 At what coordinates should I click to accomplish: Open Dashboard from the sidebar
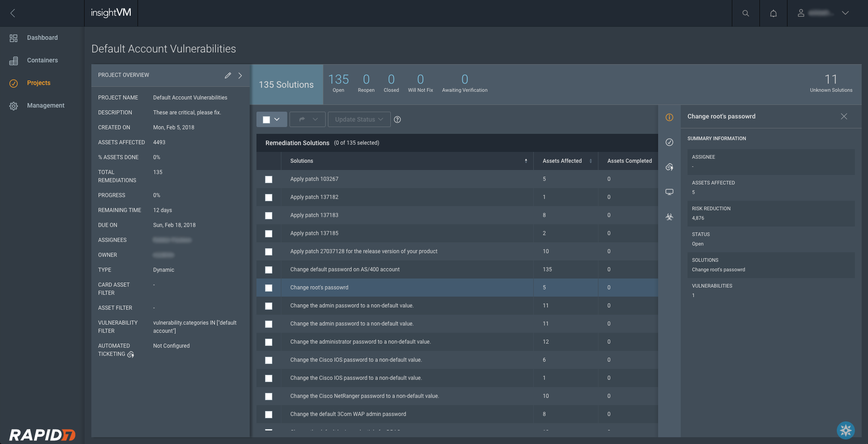[x=43, y=38]
